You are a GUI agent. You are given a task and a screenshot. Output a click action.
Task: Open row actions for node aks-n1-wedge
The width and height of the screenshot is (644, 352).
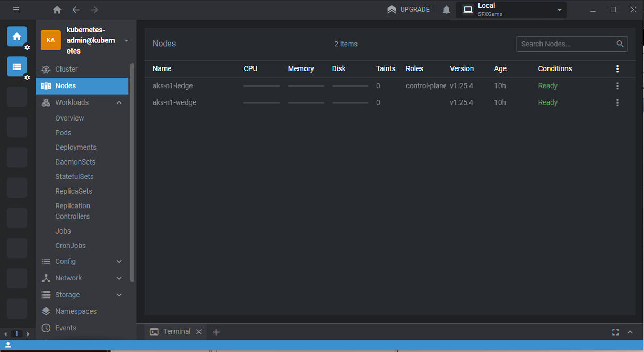tap(617, 102)
